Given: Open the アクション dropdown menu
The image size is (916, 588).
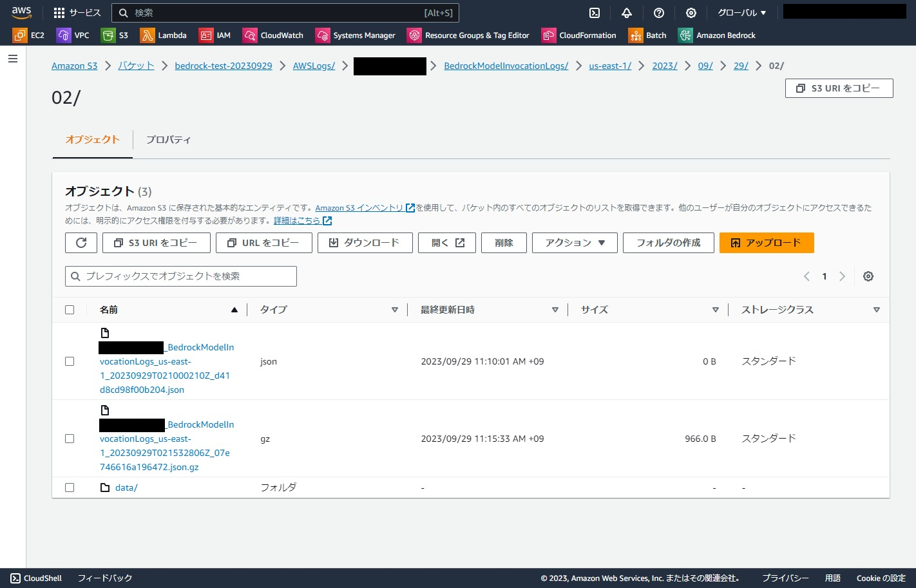Looking at the screenshot, I should coord(575,243).
